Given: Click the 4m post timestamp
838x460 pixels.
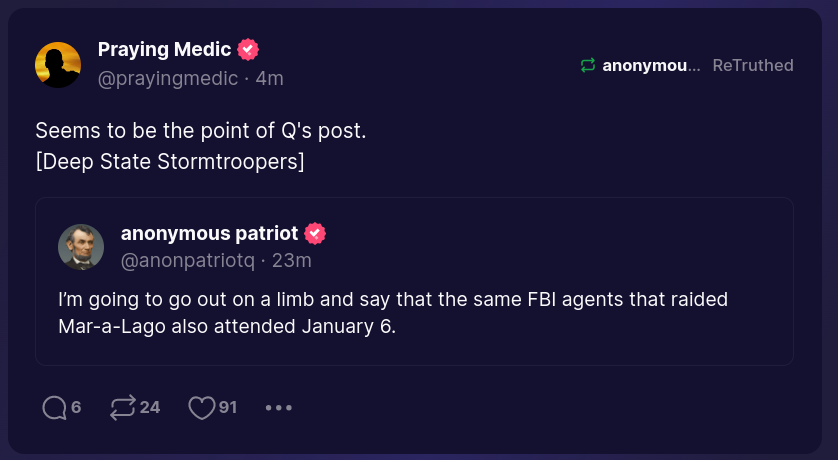Looking at the screenshot, I should pos(270,78).
